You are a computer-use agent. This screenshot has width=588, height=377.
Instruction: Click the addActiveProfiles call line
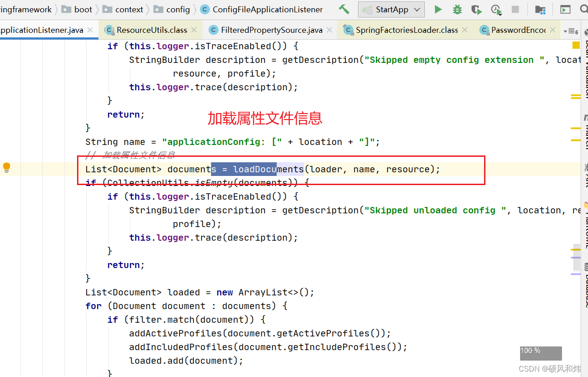pyautogui.click(x=260, y=333)
